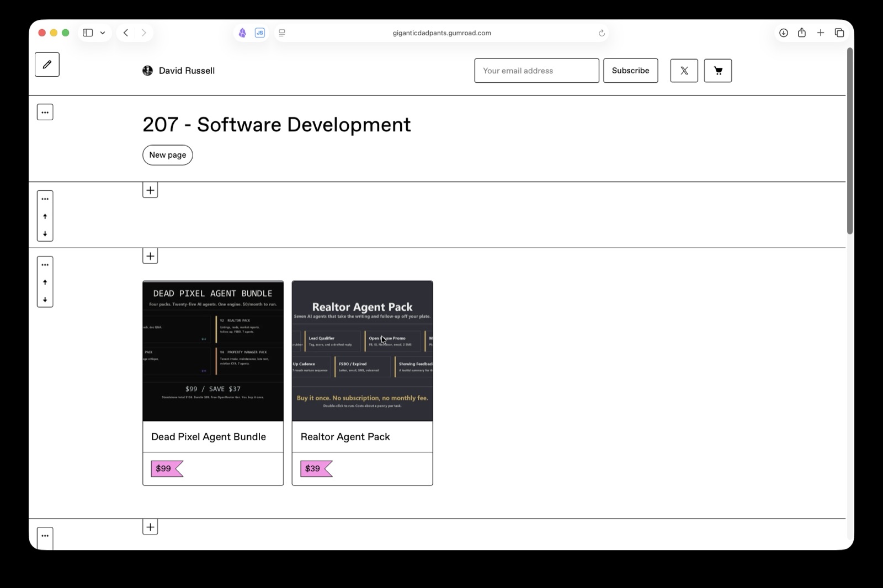Move the empty section up
The width and height of the screenshot is (883, 588).
(45, 216)
